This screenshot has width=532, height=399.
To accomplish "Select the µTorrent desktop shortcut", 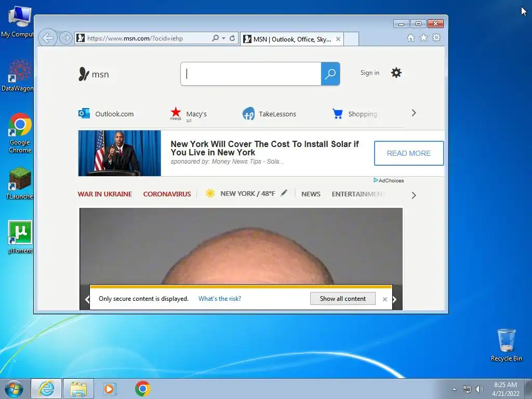I will [x=20, y=237].
